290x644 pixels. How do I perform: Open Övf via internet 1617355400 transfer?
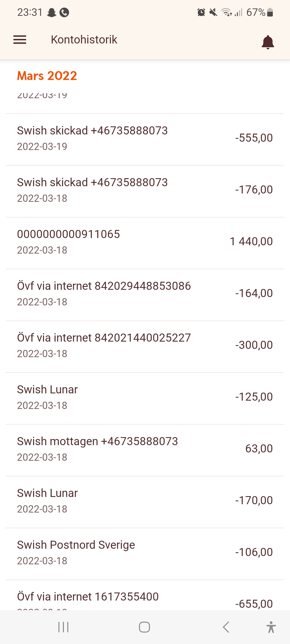point(145,599)
